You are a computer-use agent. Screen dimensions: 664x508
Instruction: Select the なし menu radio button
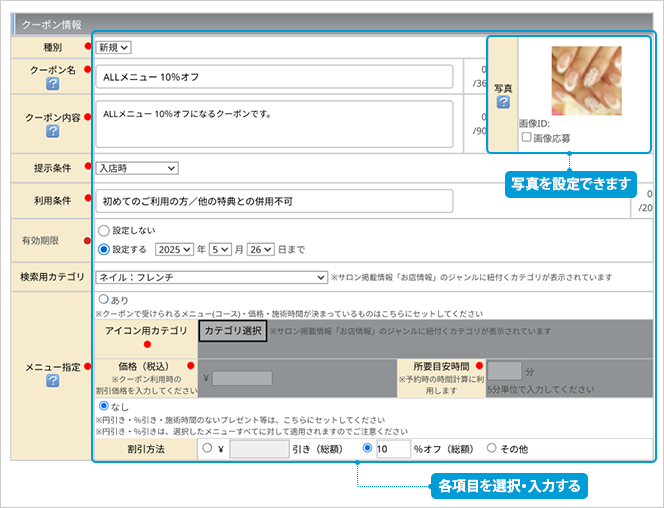pos(103,406)
